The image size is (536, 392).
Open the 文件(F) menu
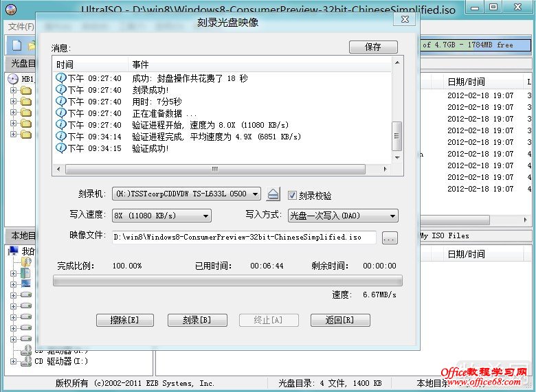[21, 27]
